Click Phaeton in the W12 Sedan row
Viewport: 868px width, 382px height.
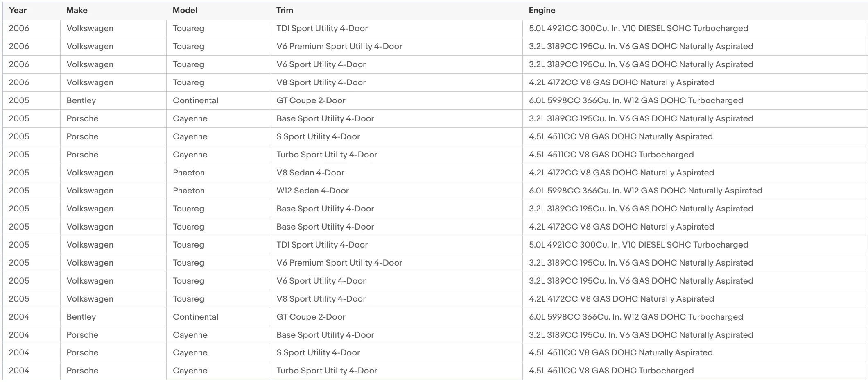click(189, 191)
